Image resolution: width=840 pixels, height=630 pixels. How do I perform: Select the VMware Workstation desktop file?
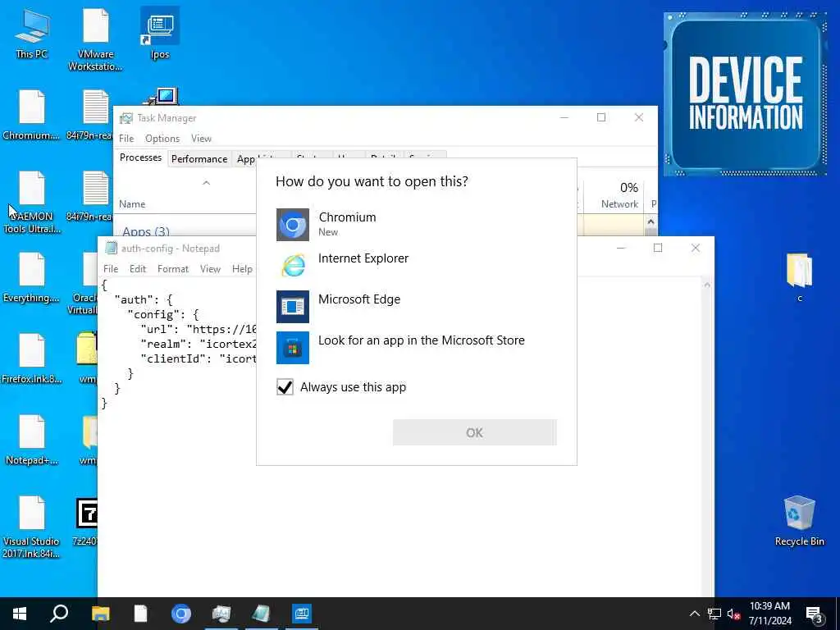(x=95, y=39)
